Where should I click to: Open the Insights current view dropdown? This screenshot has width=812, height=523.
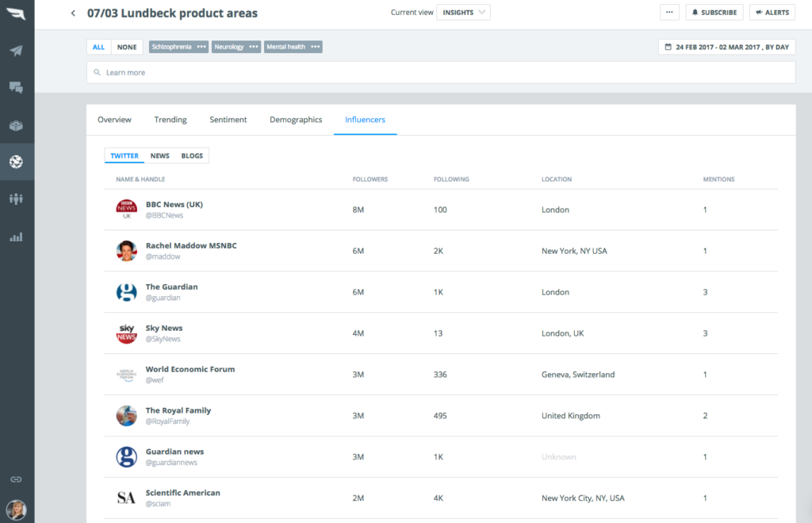(x=463, y=13)
